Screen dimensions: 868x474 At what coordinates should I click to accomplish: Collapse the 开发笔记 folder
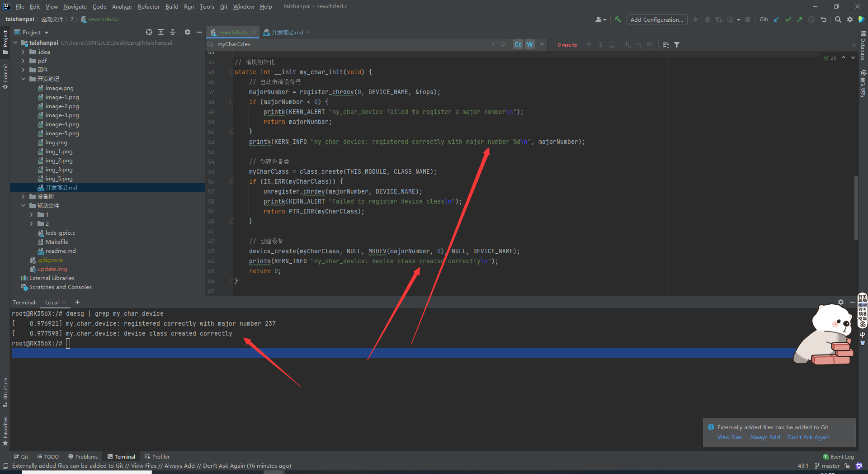(x=24, y=79)
